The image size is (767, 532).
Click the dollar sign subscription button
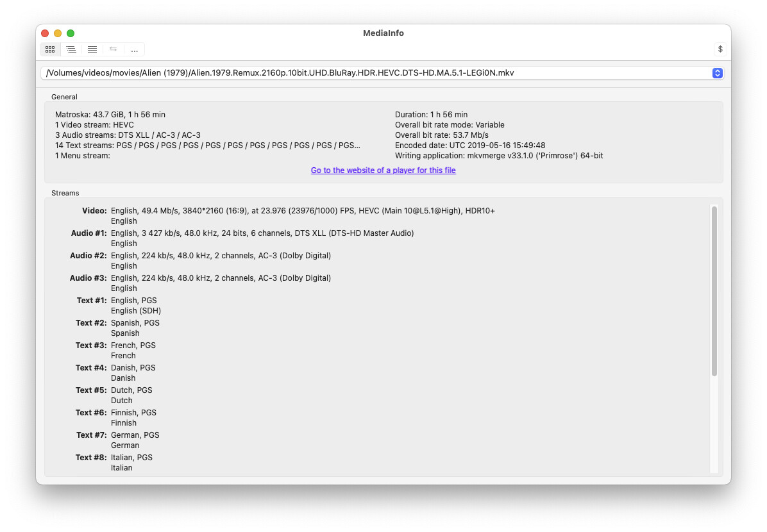[720, 49]
